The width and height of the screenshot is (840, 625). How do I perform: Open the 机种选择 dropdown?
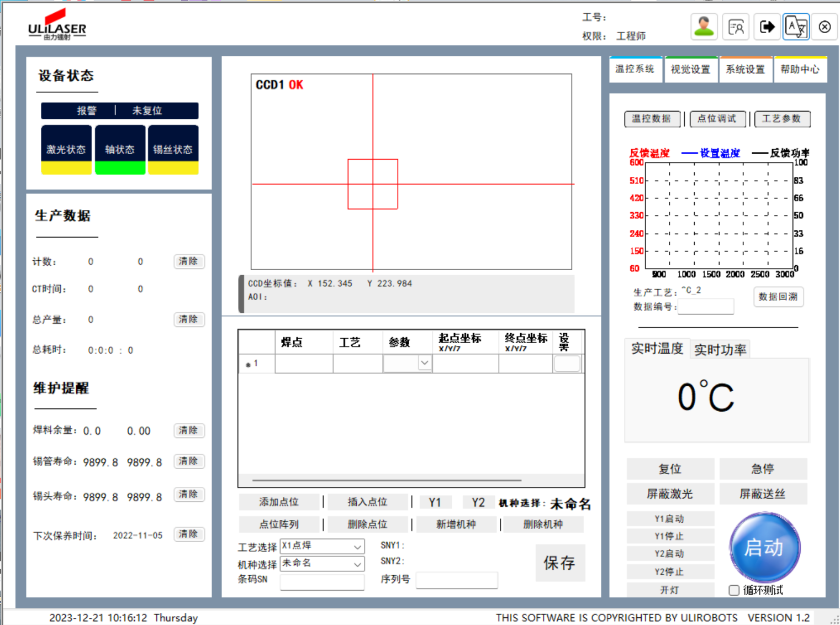point(357,564)
